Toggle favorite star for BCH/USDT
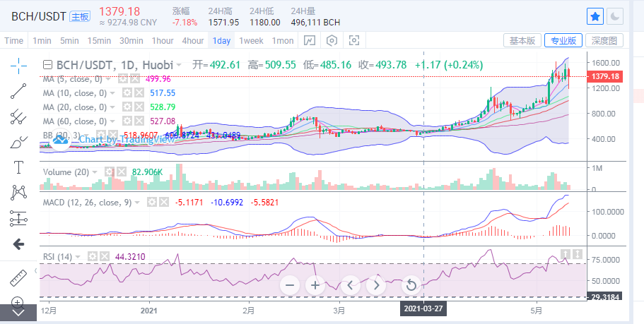 595,16
